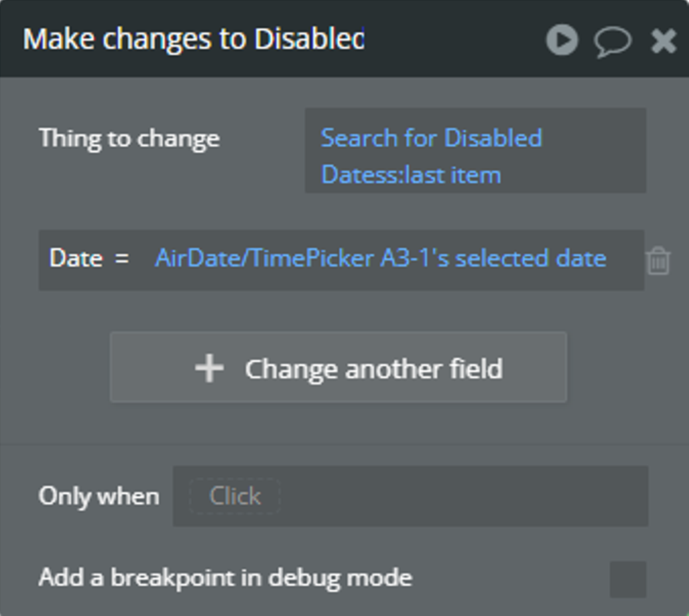Image resolution: width=689 pixels, height=616 pixels.
Task: Click the Only when condition Click box
Action: point(235,496)
